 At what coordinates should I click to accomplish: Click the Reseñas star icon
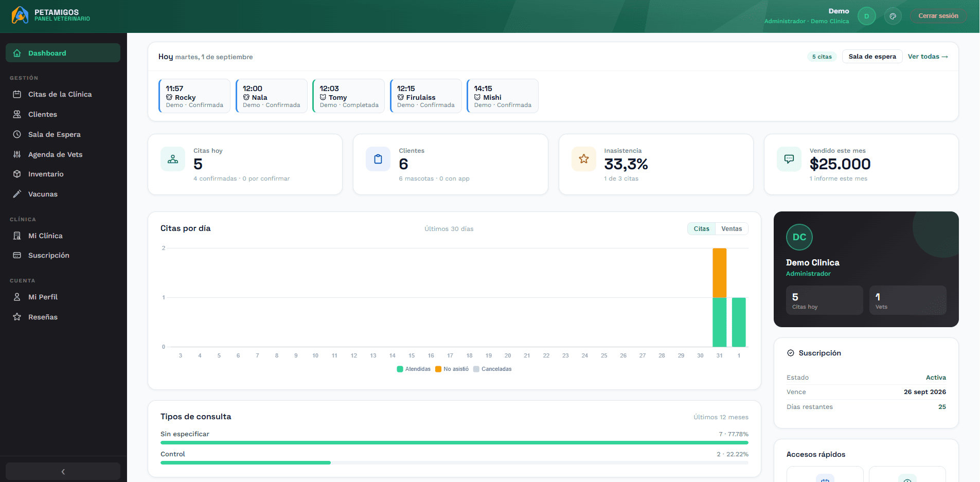17,317
